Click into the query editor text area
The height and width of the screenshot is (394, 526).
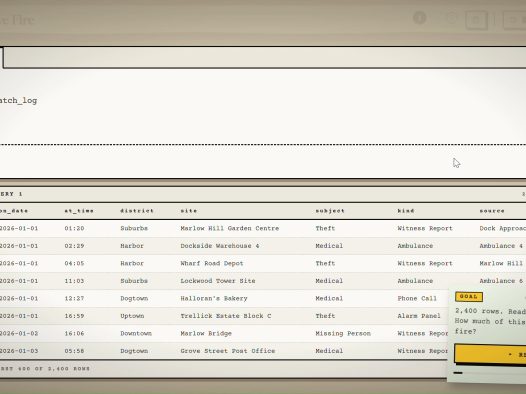pyautogui.click(x=263, y=107)
